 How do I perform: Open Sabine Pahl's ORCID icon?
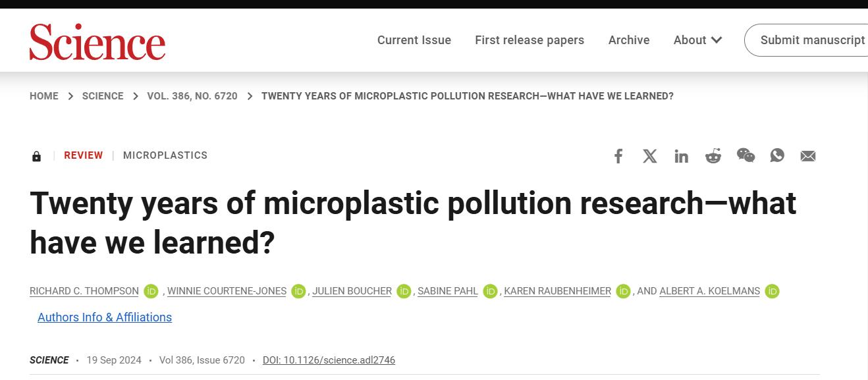(490, 291)
